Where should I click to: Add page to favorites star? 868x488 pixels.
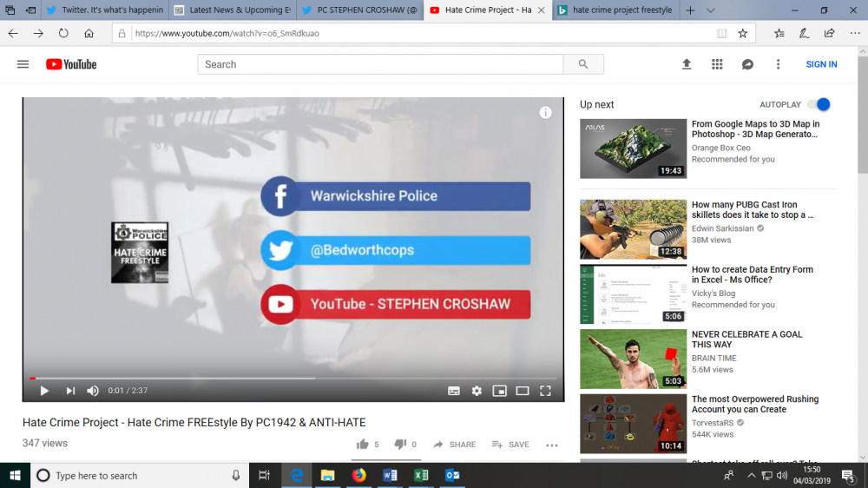point(743,33)
